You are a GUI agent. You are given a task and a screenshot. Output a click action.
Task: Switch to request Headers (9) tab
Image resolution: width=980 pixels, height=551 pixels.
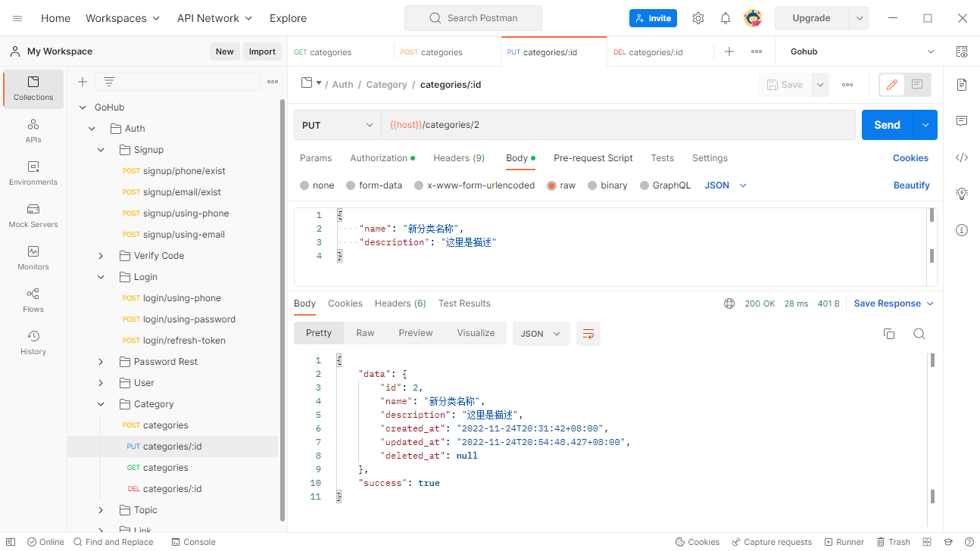pyautogui.click(x=459, y=158)
